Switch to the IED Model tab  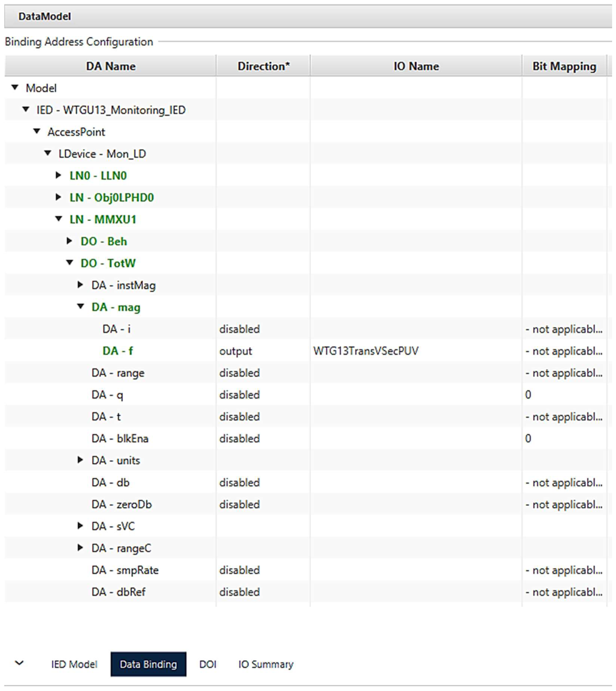pos(74,664)
